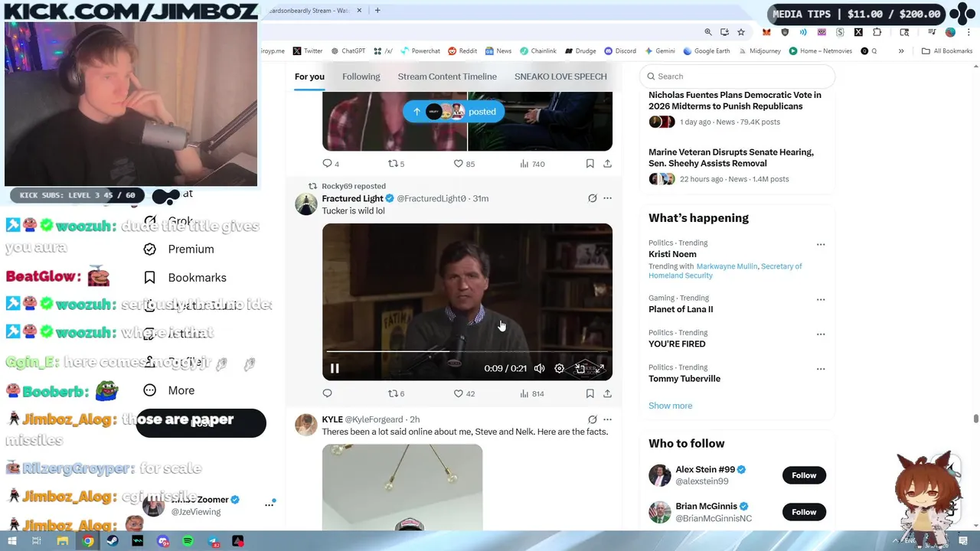Open Grok icon on KYLE post
This screenshot has width=980, height=551.
[592, 419]
